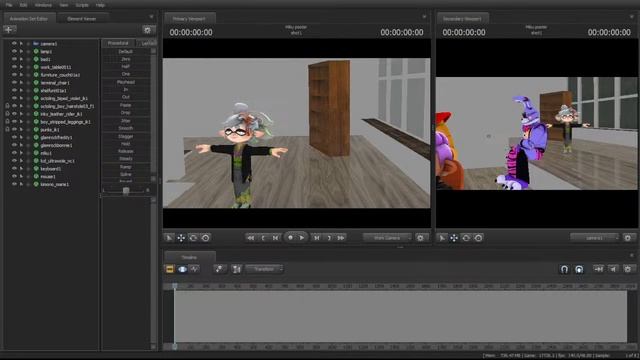
Task: Click the timeline playhead marker
Action: tap(175, 286)
